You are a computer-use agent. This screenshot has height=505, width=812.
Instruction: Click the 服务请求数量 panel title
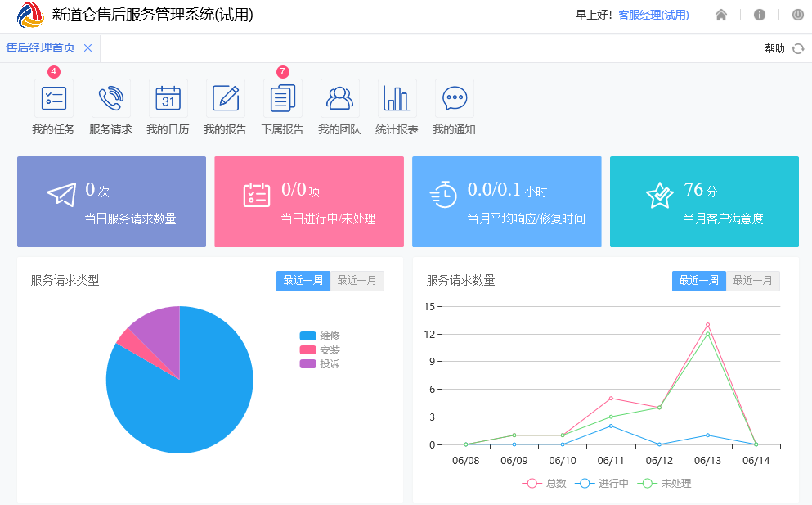[x=461, y=281]
